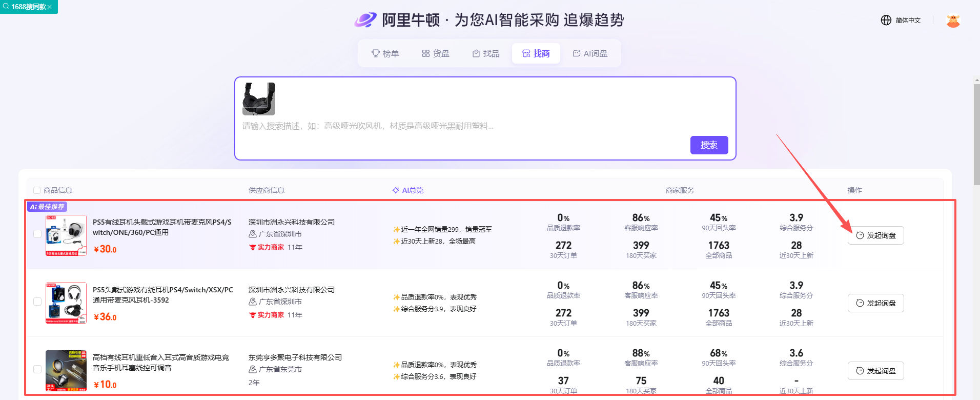Click the 简体中文 language label
The image size is (980, 400).
[x=908, y=21]
